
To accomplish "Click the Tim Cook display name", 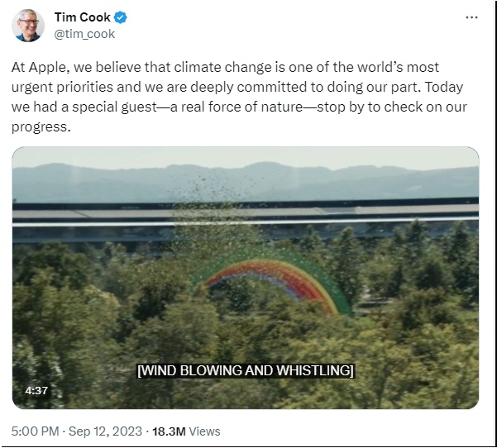I will 82,18.
